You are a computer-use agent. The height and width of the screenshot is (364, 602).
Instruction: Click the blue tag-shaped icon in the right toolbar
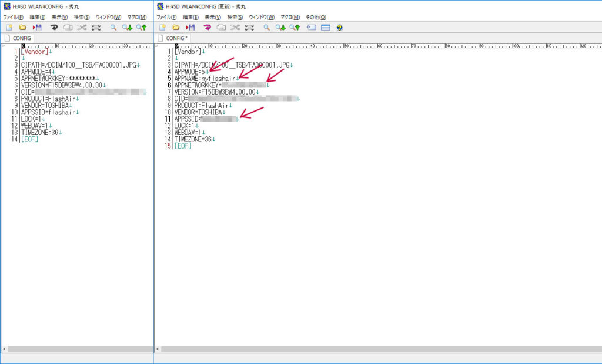(x=312, y=27)
